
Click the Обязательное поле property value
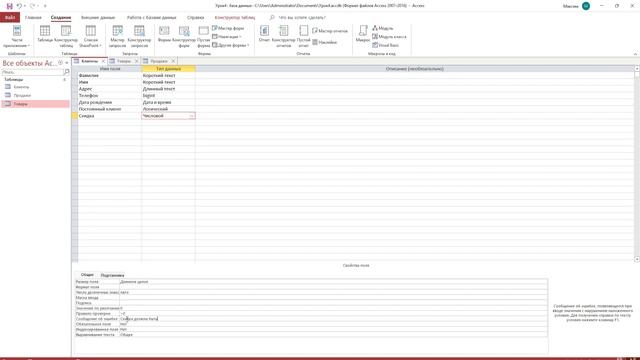pos(333,324)
